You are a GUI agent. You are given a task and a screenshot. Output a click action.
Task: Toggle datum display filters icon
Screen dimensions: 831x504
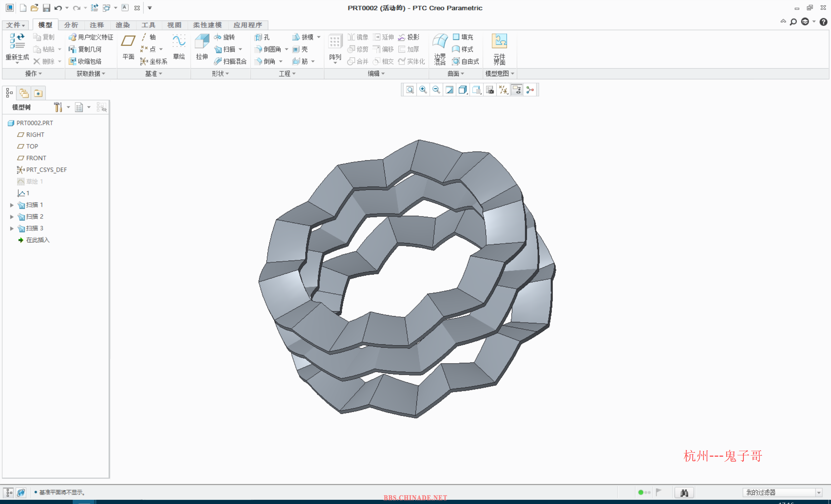pyautogui.click(x=503, y=90)
